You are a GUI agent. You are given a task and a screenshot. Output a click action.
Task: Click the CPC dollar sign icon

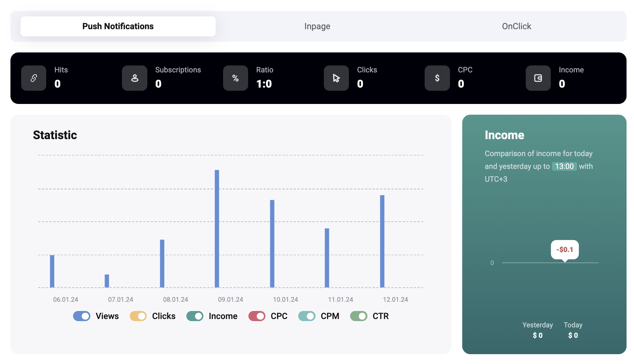coord(437,78)
